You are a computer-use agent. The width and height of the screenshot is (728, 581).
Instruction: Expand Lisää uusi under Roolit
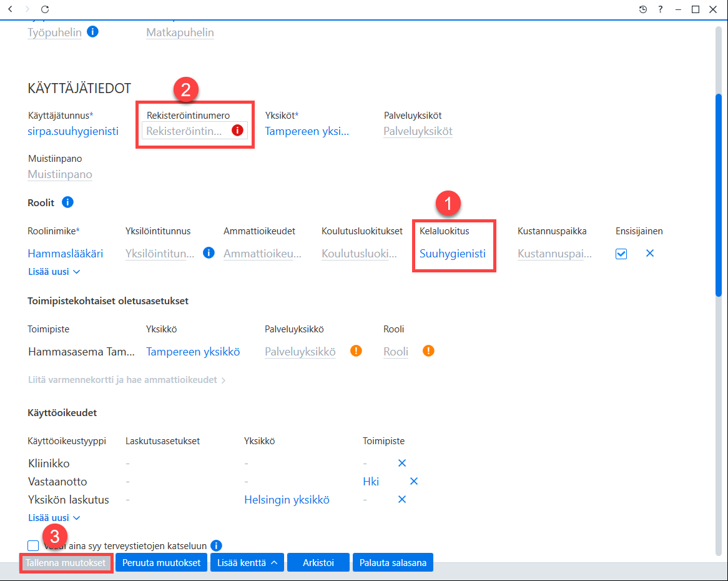(x=54, y=272)
